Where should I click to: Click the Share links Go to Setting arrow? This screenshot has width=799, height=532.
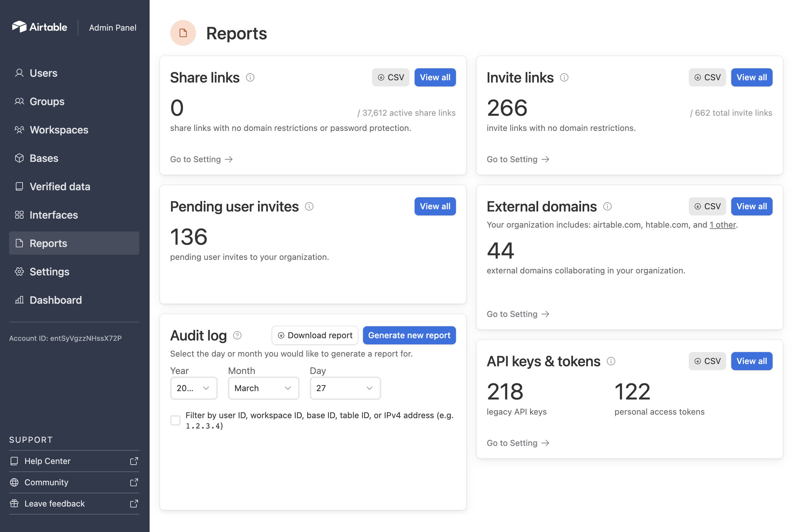[229, 159]
